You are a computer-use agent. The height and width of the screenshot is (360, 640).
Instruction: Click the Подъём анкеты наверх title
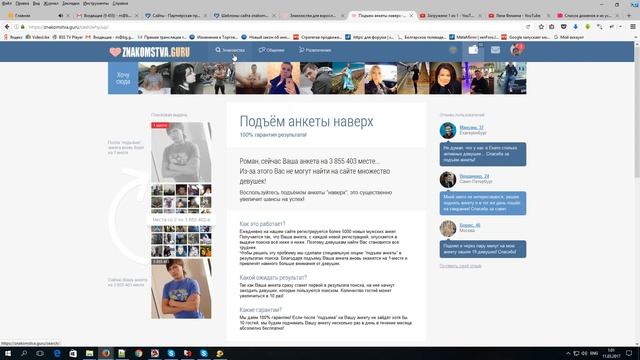click(x=306, y=121)
